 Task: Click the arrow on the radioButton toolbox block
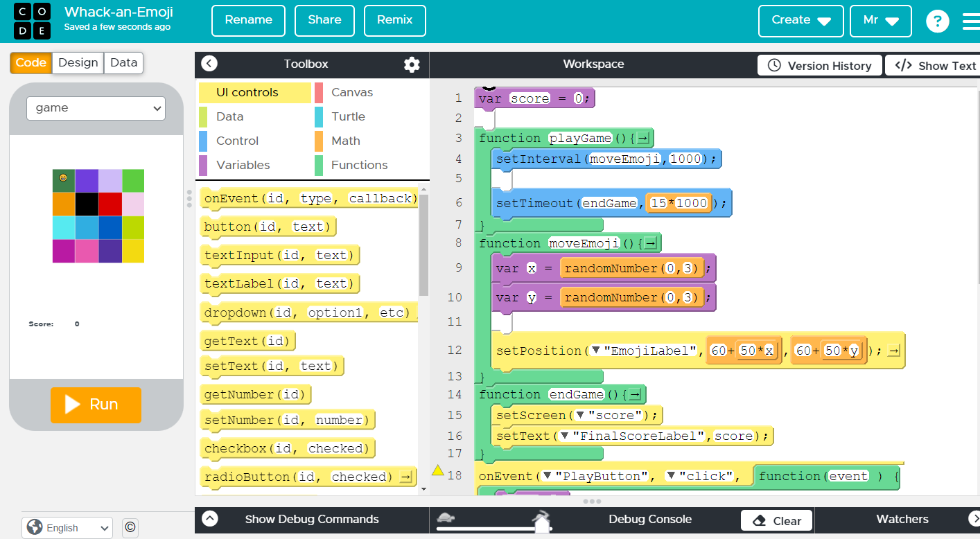(x=406, y=477)
